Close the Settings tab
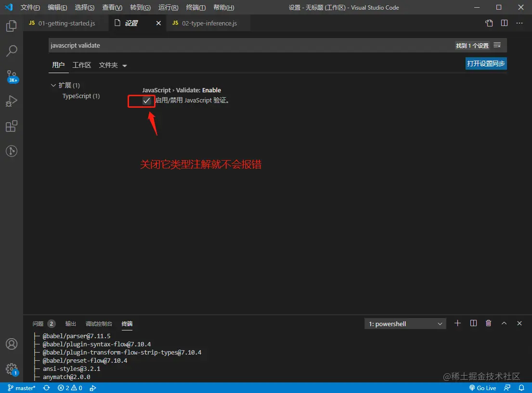This screenshot has height=393, width=532. (x=158, y=23)
